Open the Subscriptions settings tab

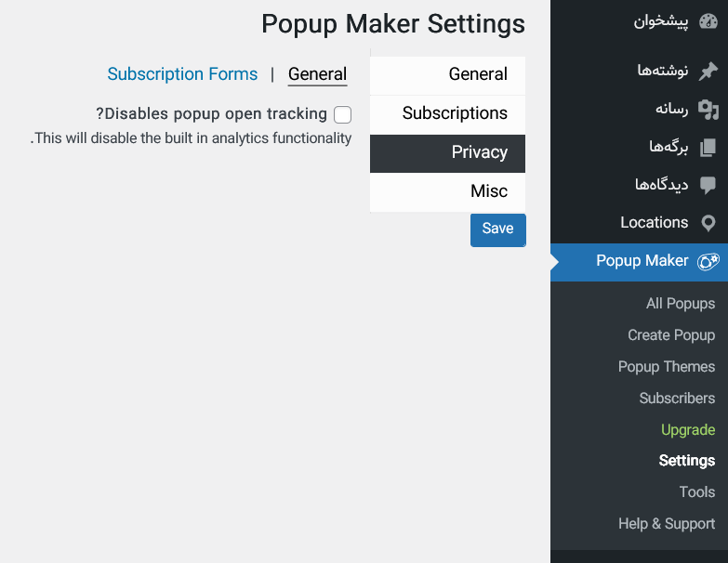[447, 114]
